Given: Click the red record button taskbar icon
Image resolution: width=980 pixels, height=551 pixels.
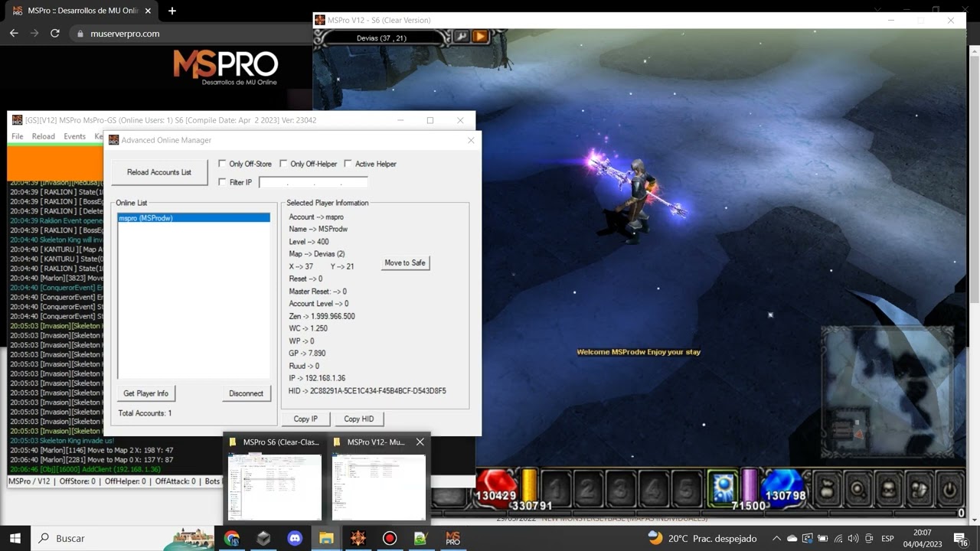Looking at the screenshot, I should pos(390,538).
